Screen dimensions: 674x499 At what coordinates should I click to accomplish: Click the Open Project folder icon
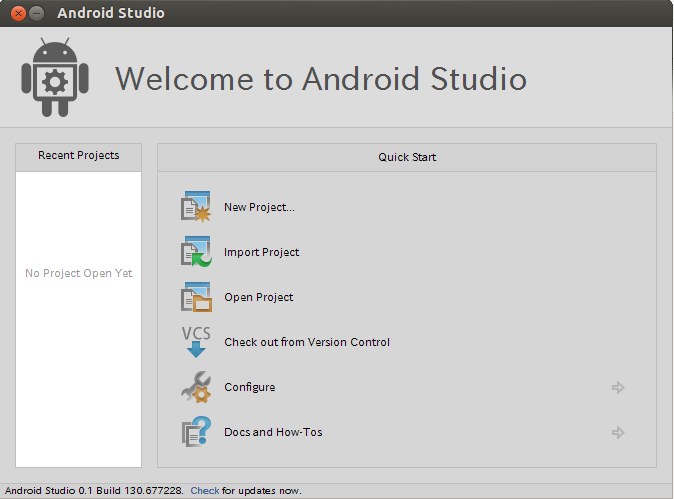[x=196, y=297]
